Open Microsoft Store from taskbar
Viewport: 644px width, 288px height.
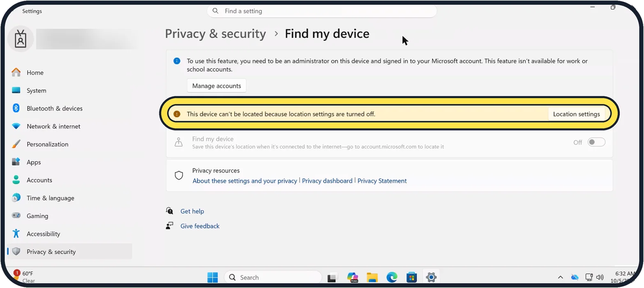pos(412,277)
